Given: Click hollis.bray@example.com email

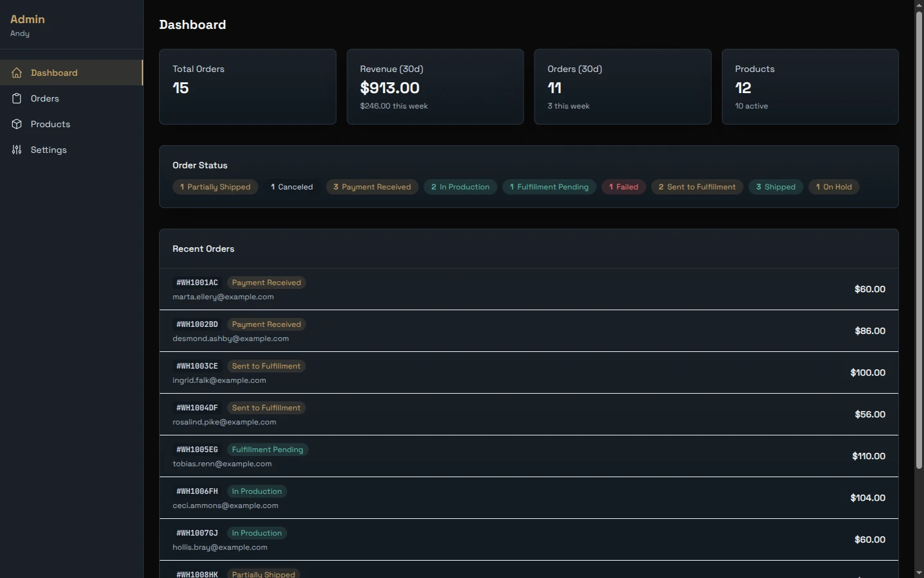Looking at the screenshot, I should tap(220, 547).
